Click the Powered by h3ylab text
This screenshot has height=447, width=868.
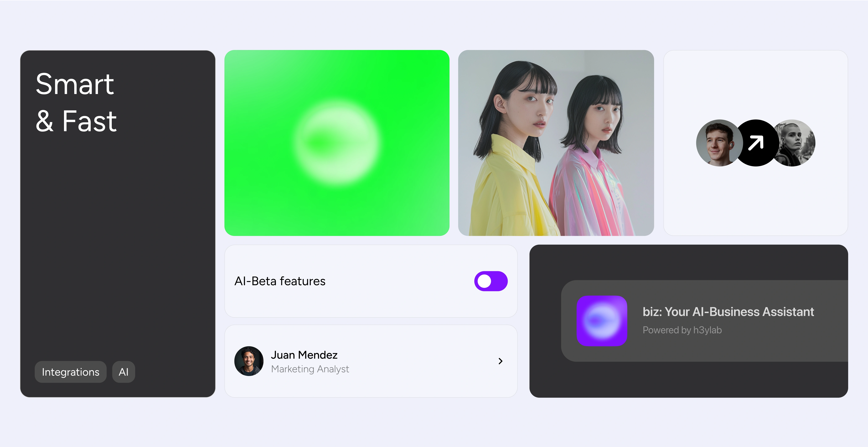coord(682,330)
